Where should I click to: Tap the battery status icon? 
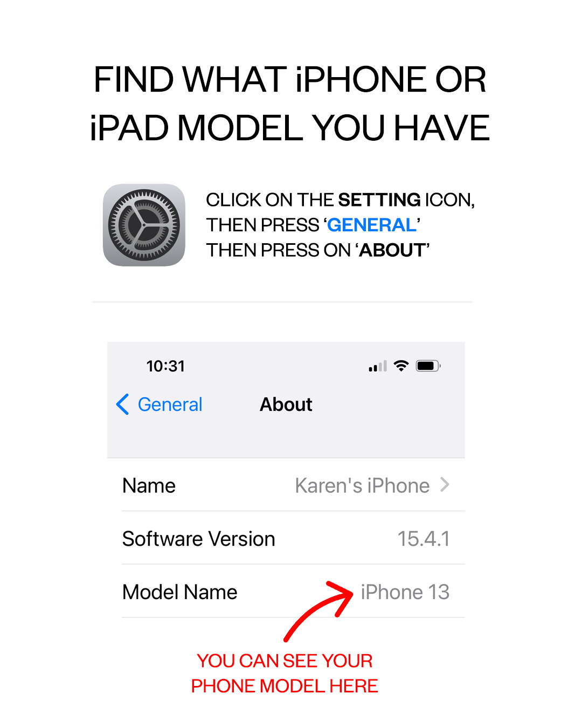(x=428, y=366)
